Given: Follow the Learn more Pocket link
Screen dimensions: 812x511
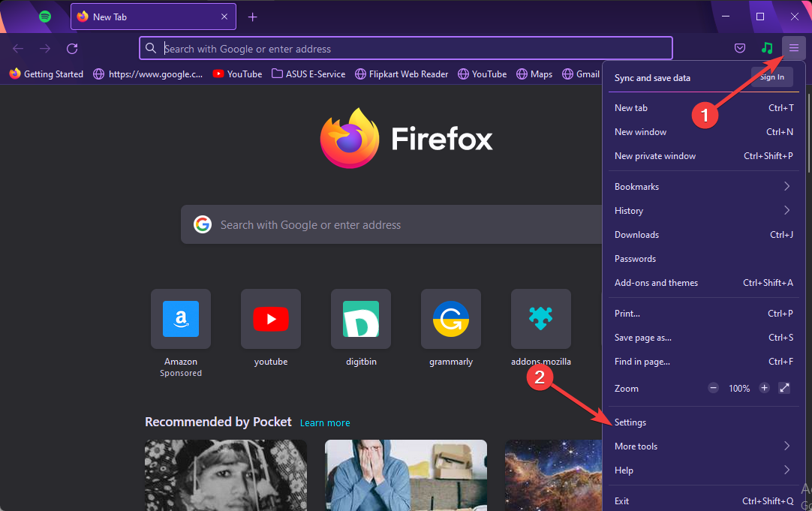Looking at the screenshot, I should point(325,423).
